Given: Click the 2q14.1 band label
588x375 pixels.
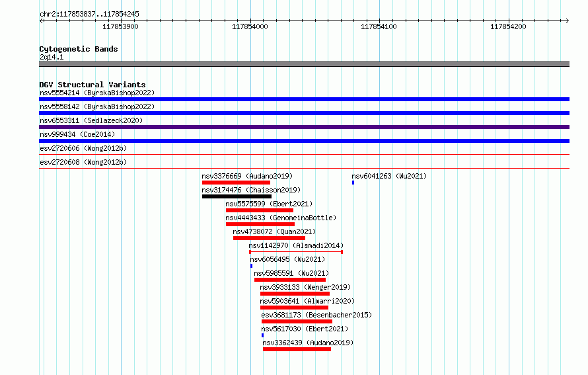Looking at the screenshot, I should click(52, 57).
